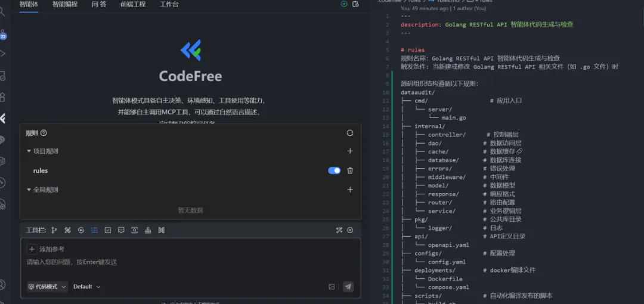Start a new chat with circled plus

344,4
